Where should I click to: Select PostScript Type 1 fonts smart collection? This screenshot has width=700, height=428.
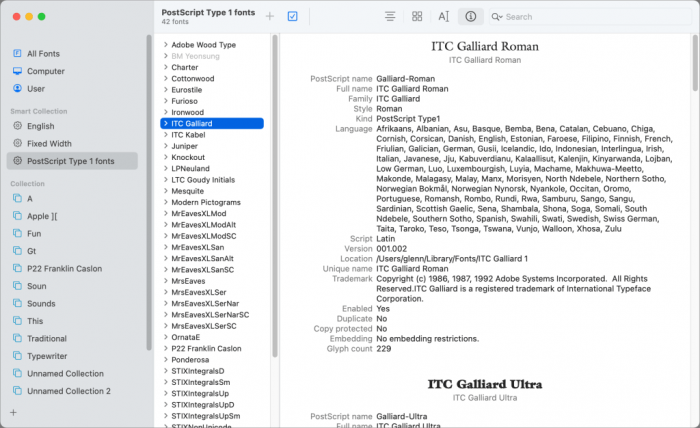pos(72,161)
